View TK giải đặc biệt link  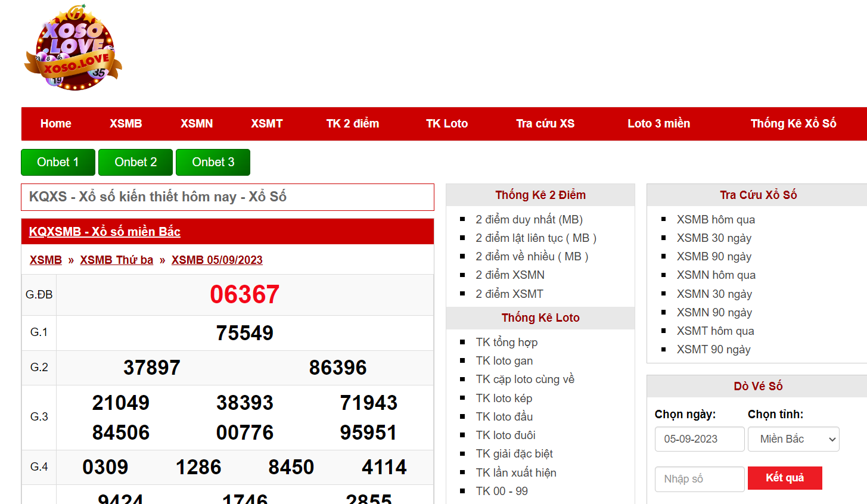point(514,453)
